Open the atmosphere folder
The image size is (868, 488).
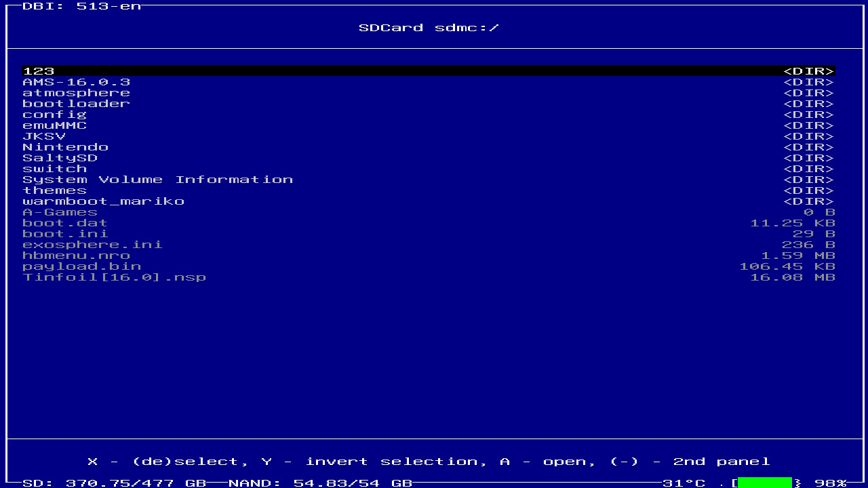(x=76, y=93)
